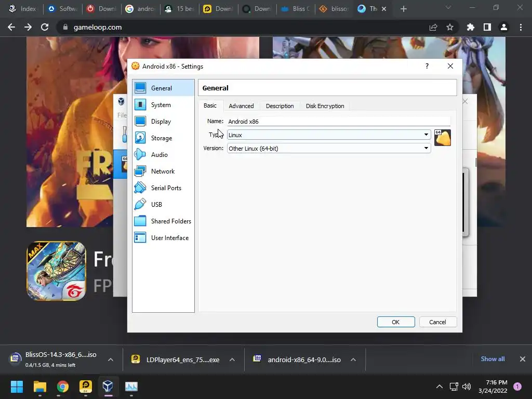Open the USB settings category
The height and width of the screenshot is (399, 532).
pos(163,205)
